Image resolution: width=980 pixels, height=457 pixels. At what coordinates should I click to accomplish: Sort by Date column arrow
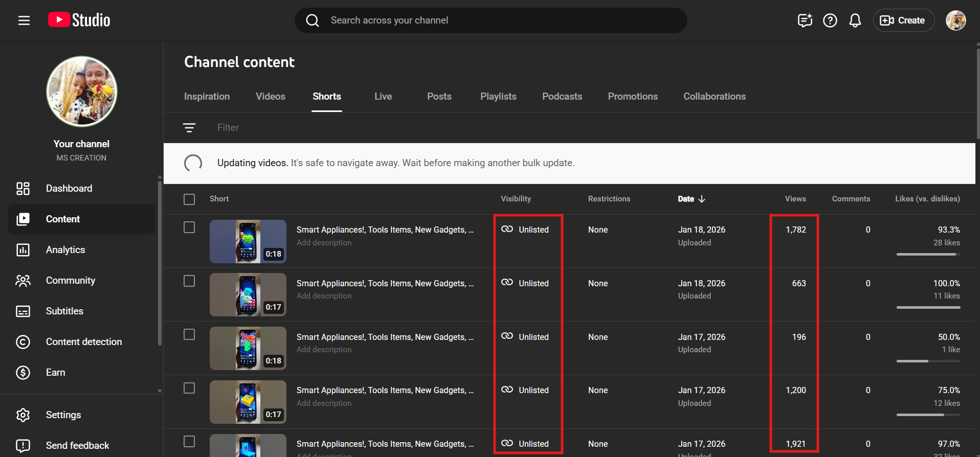[x=702, y=199]
